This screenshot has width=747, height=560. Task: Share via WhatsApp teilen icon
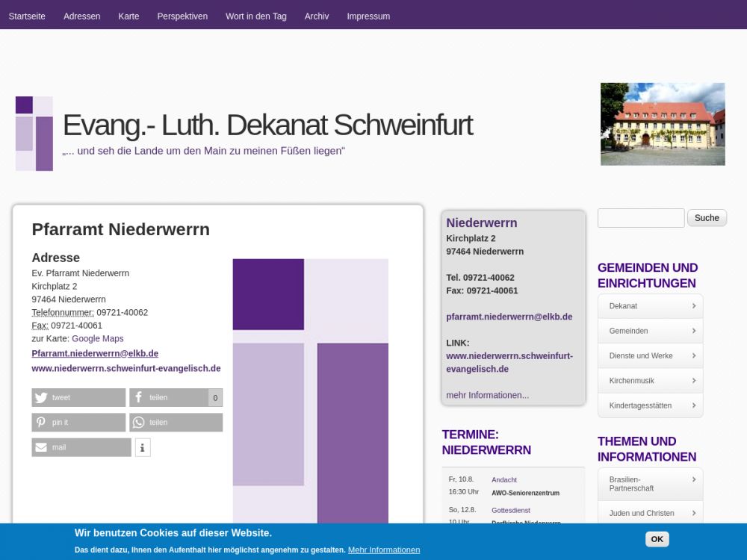pyautogui.click(x=139, y=423)
